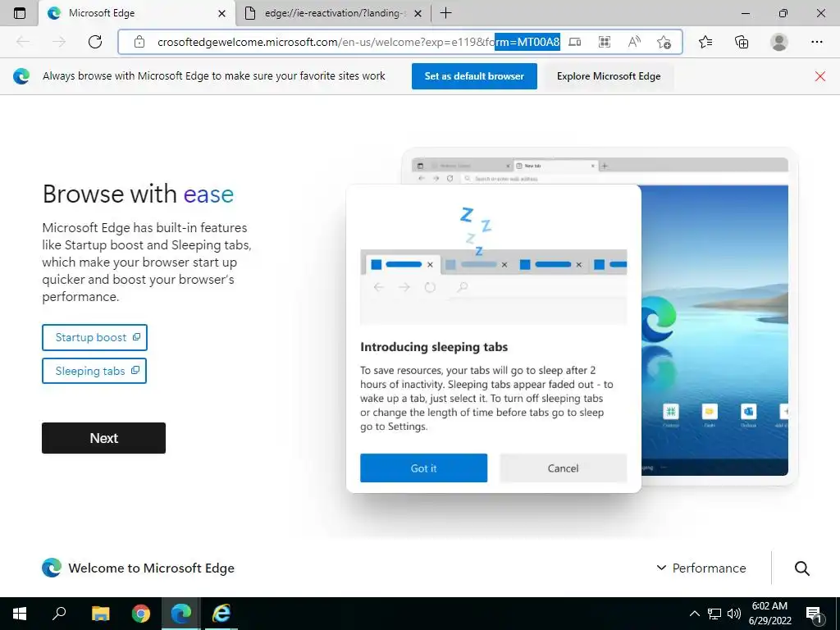Expand the Performance dropdown
The image size is (840, 630).
click(x=701, y=568)
